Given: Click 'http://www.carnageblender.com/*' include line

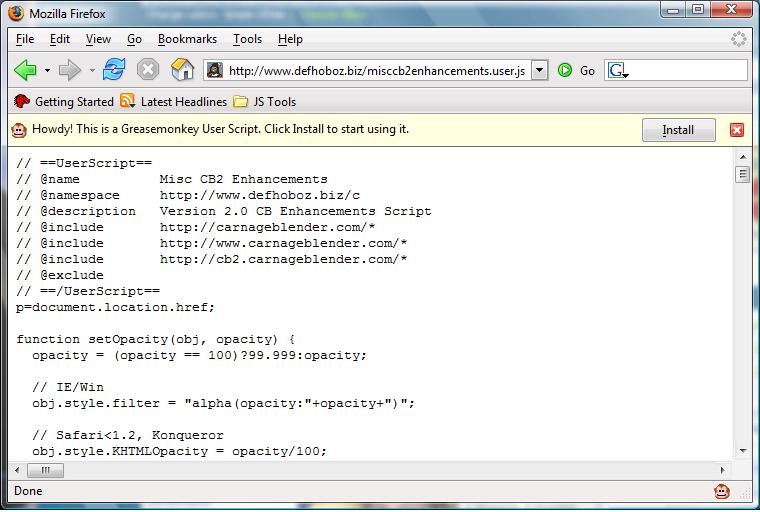Looking at the screenshot, I should [284, 243].
